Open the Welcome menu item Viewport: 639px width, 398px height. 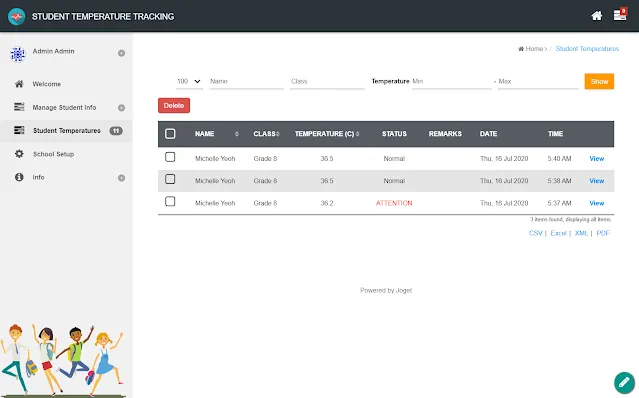[46, 84]
